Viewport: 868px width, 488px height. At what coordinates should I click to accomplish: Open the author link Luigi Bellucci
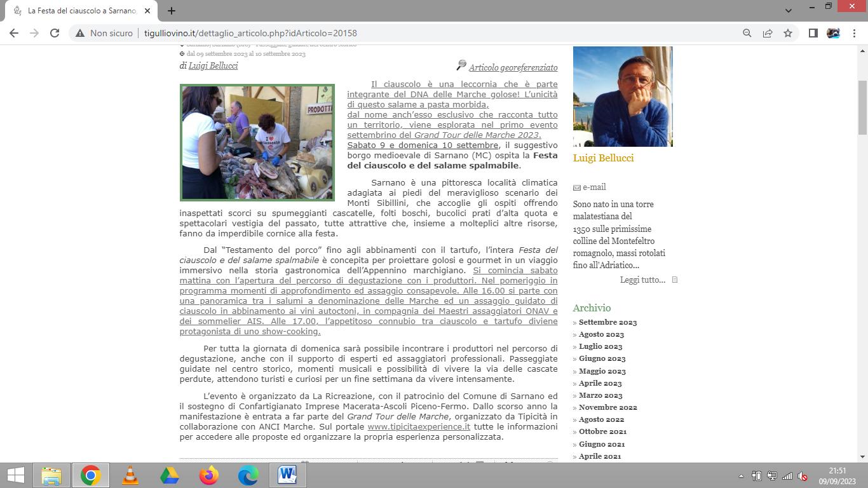[213, 65]
